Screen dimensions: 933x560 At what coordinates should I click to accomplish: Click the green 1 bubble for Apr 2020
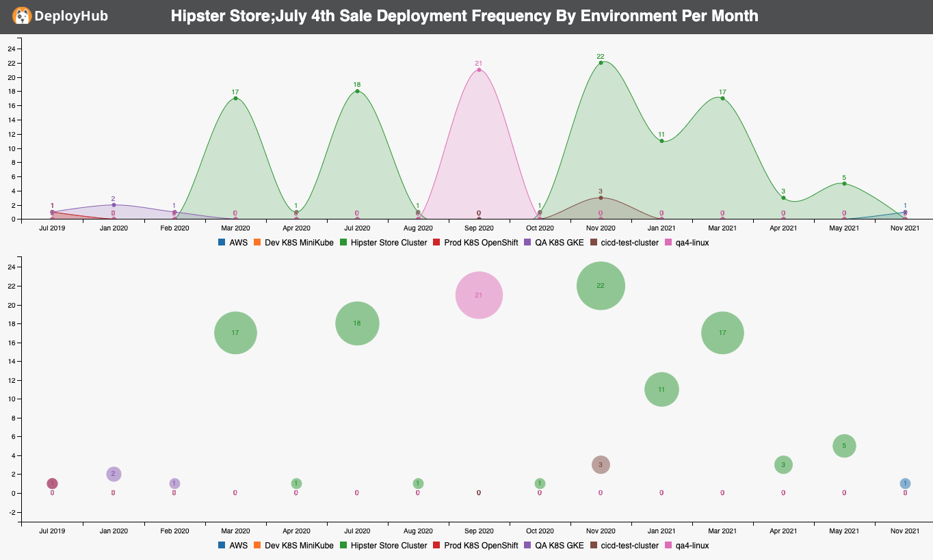[296, 483]
